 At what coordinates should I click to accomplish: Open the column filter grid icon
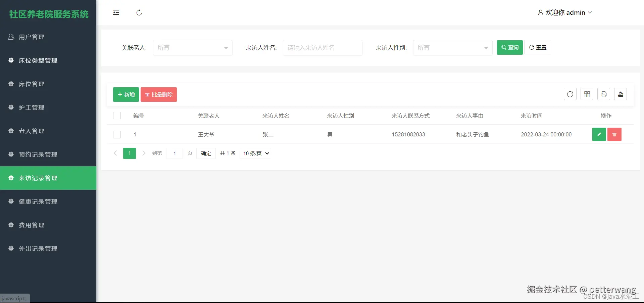coord(587,94)
